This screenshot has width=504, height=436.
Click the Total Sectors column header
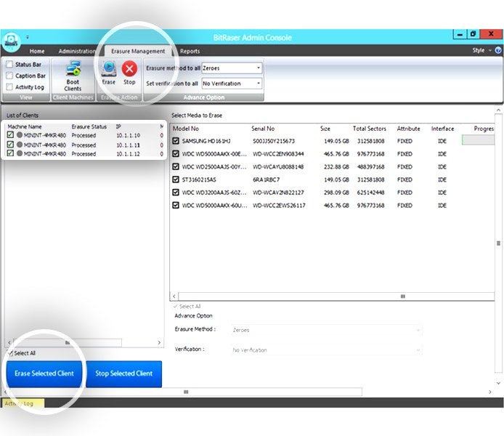pyautogui.click(x=370, y=129)
